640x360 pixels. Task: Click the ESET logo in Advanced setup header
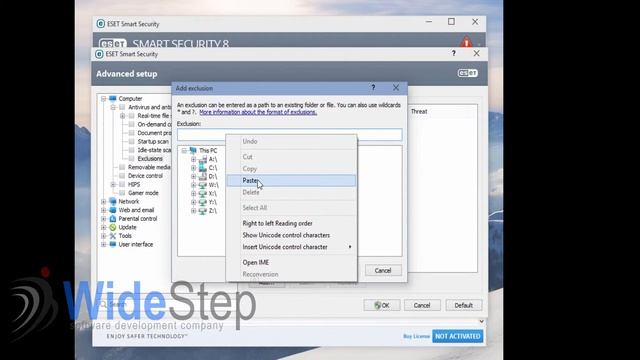point(467,73)
